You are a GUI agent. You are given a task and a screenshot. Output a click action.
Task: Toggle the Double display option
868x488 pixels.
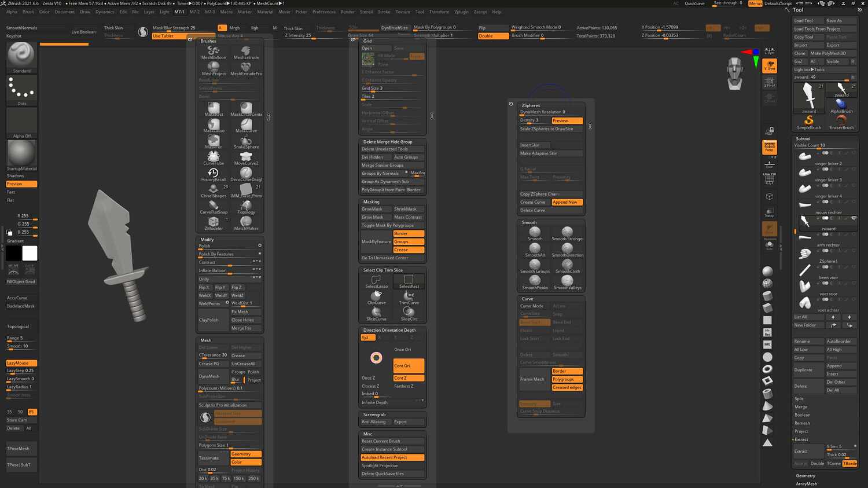coord(492,35)
